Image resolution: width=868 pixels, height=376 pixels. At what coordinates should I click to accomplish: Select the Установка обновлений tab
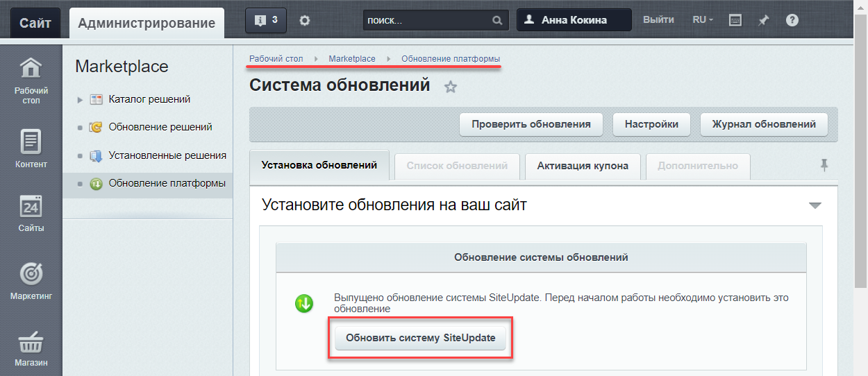[319, 166]
